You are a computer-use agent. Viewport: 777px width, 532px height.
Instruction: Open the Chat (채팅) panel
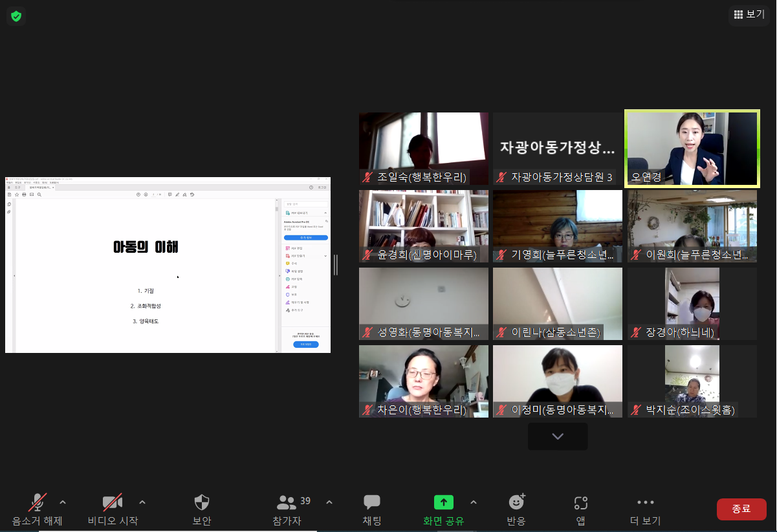pyautogui.click(x=372, y=503)
